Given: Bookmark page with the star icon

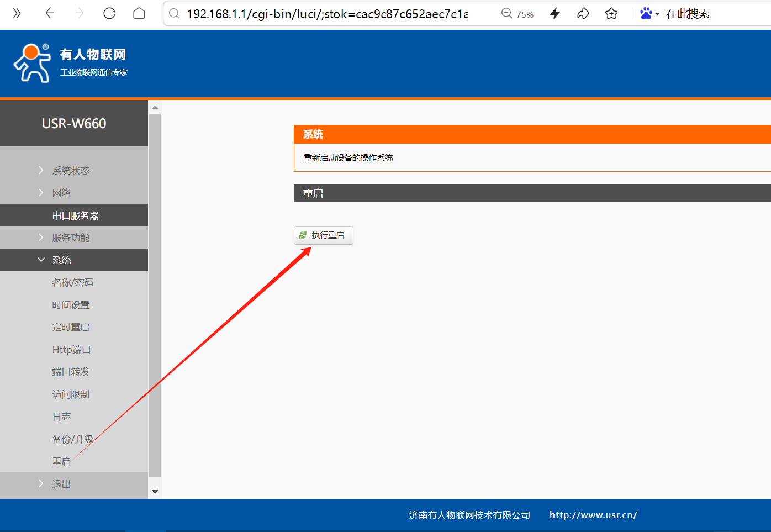Looking at the screenshot, I should pos(611,14).
